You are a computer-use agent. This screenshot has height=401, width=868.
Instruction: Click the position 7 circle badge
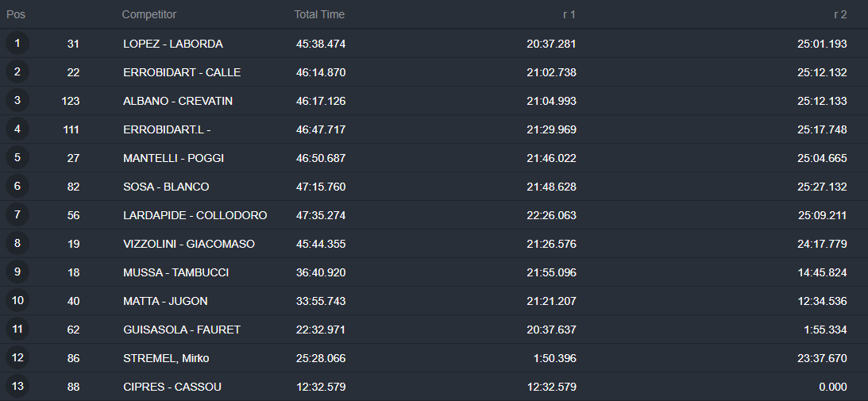click(x=17, y=214)
